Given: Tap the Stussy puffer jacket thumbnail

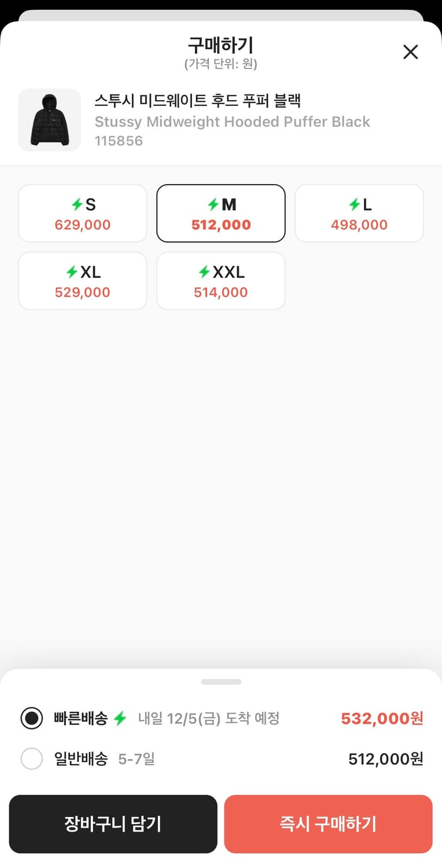Looking at the screenshot, I should 49,120.
